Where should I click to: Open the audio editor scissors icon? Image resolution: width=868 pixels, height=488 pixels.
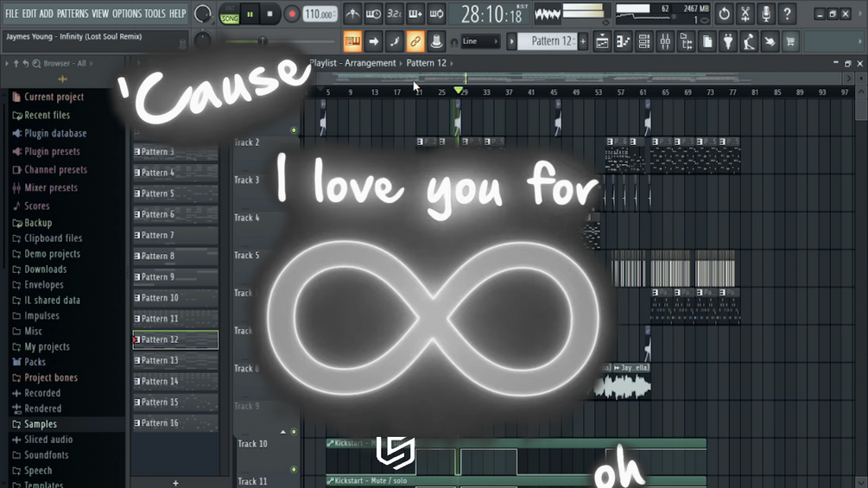point(745,14)
